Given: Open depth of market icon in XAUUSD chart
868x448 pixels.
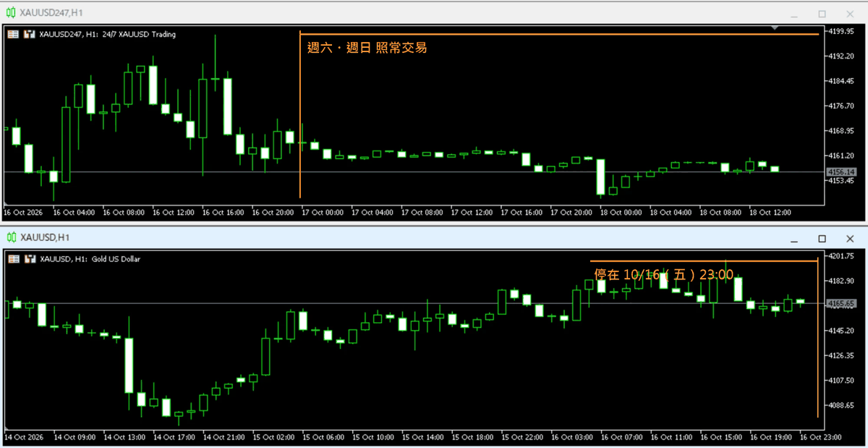Looking at the screenshot, I should 30,258.
